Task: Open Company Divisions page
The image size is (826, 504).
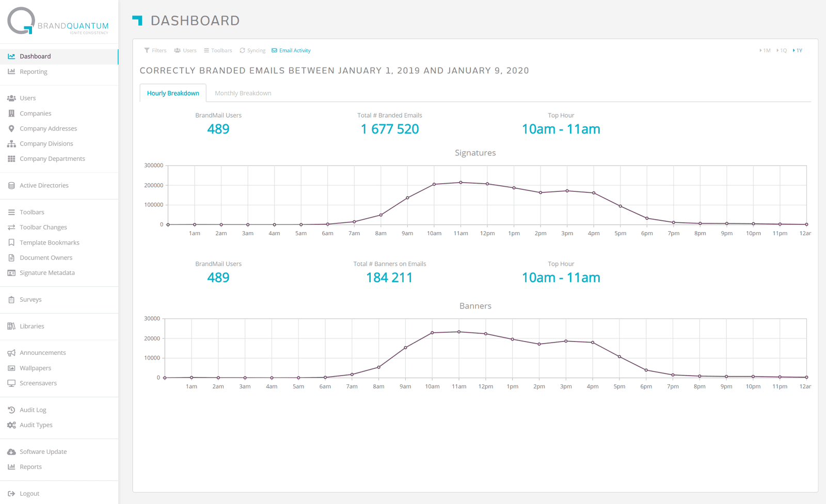Action: tap(46, 144)
